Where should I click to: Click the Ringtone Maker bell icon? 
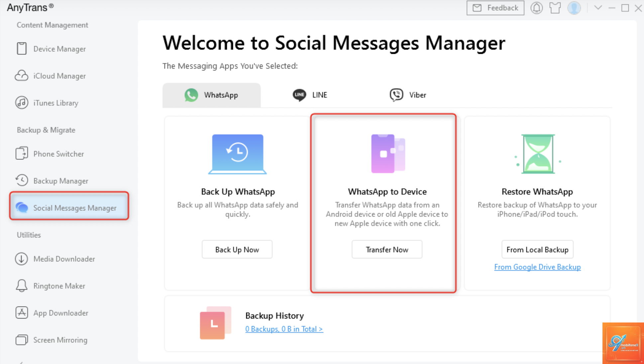[x=22, y=286]
